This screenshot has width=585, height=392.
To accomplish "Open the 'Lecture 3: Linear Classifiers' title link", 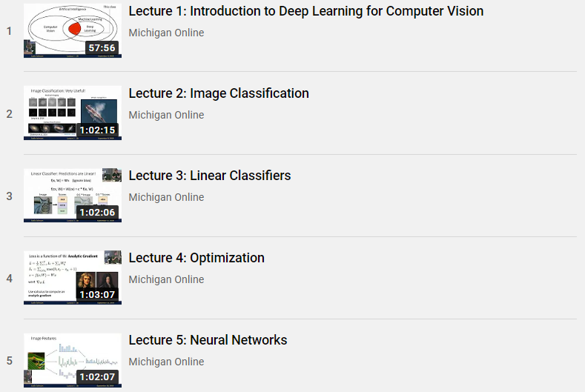I will tap(210, 176).
